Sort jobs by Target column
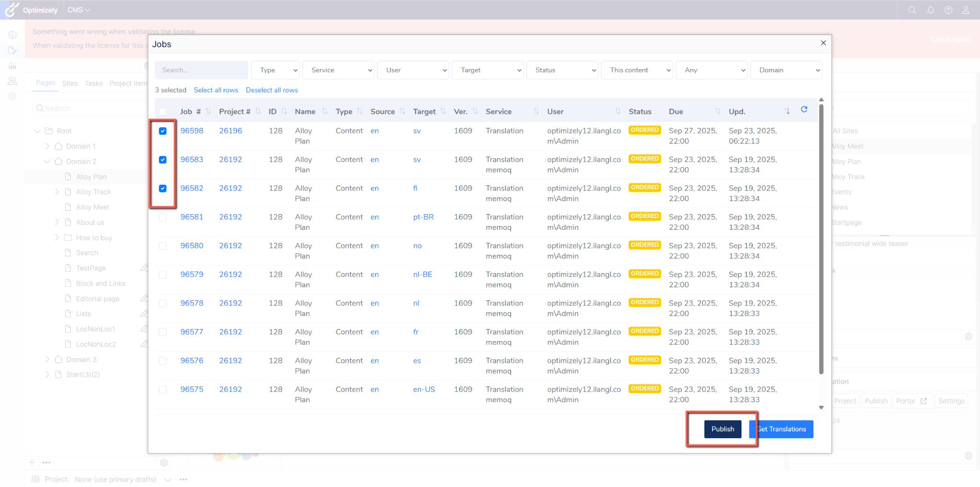This screenshot has height=487, width=980. pos(443,112)
